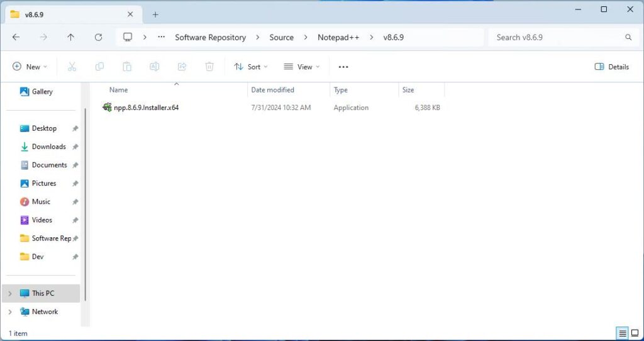Click the Cut scissors icon
The height and width of the screenshot is (341, 644).
[72, 67]
